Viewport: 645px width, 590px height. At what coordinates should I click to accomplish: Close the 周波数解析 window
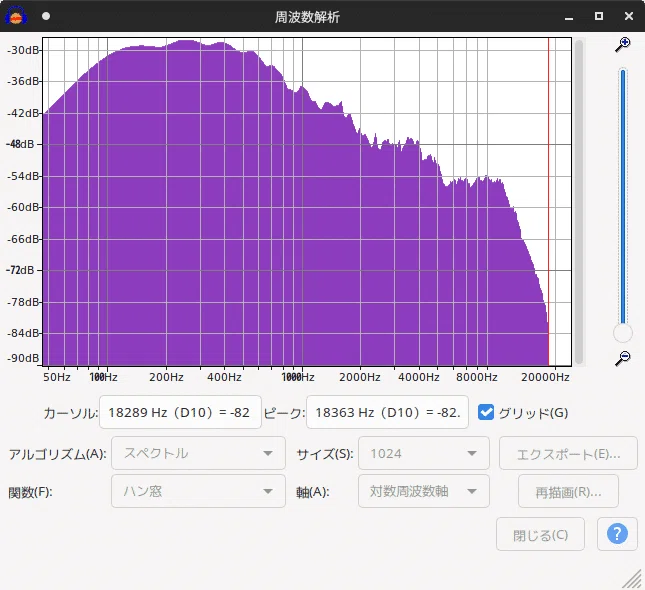pyautogui.click(x=629, y=16)
